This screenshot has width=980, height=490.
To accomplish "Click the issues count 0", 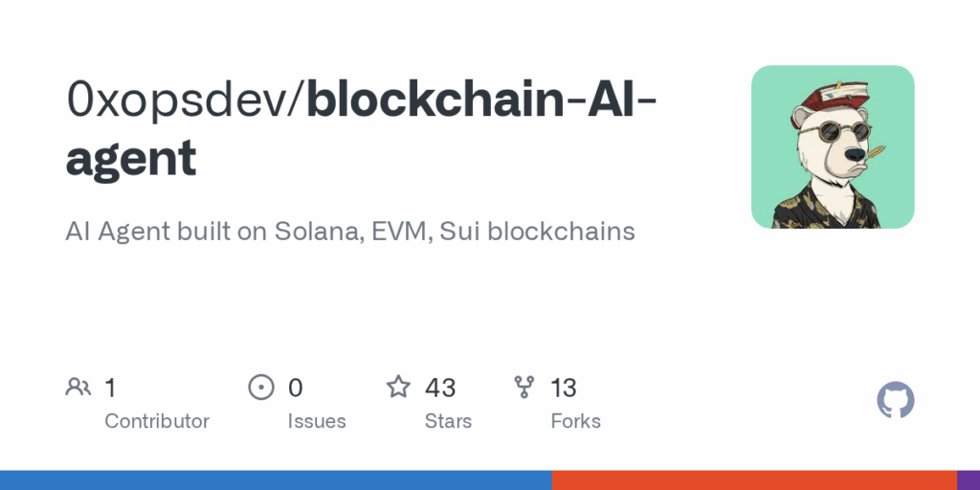I will point(295,389).
